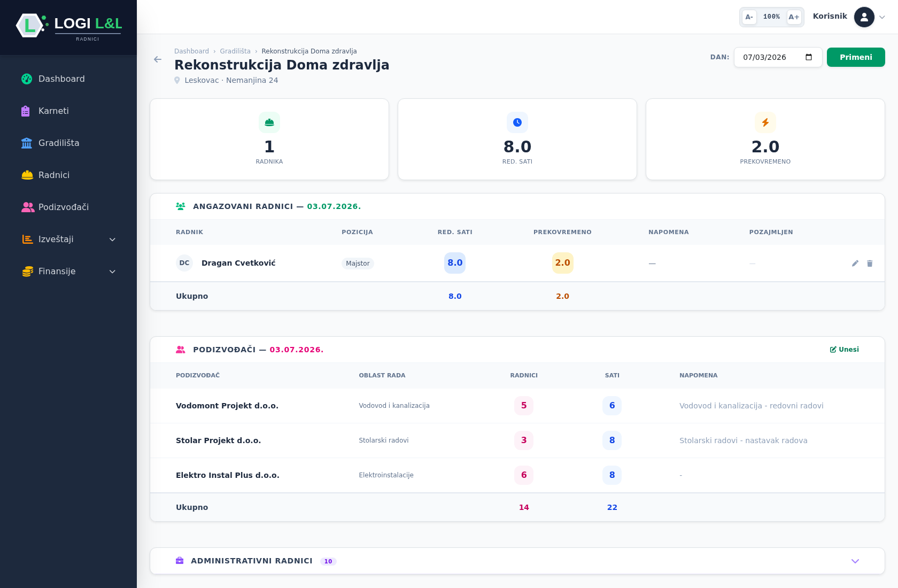This screenshot has width=898, height=588.
Task: Navigate to Gradilišta breadcrumb link
Action: coord(235,51)
